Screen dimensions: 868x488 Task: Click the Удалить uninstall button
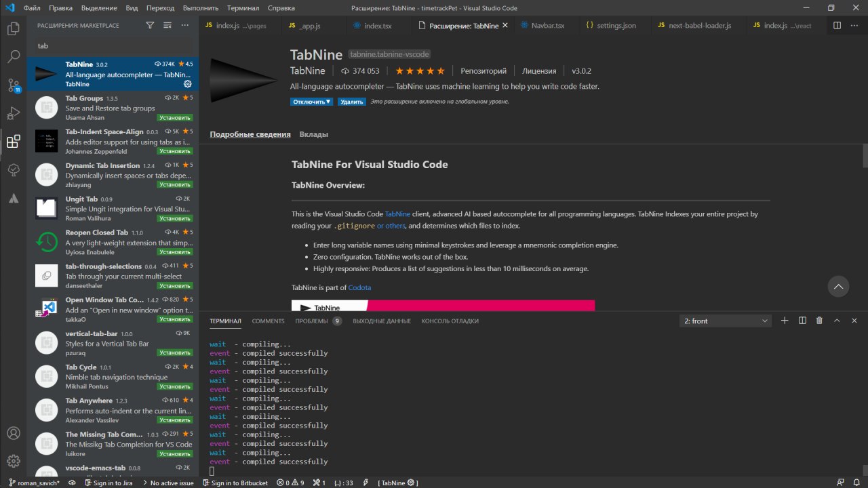point(351,102)
